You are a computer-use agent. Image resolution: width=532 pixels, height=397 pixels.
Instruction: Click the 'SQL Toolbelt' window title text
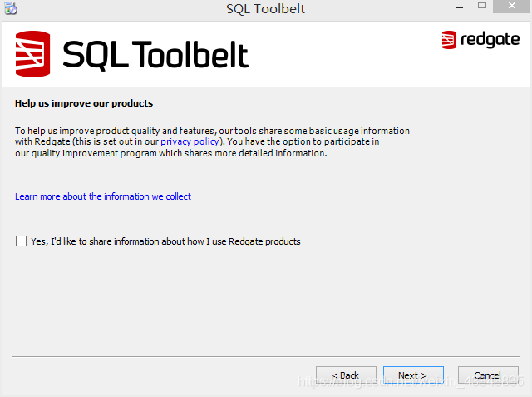tap(266, 9)
